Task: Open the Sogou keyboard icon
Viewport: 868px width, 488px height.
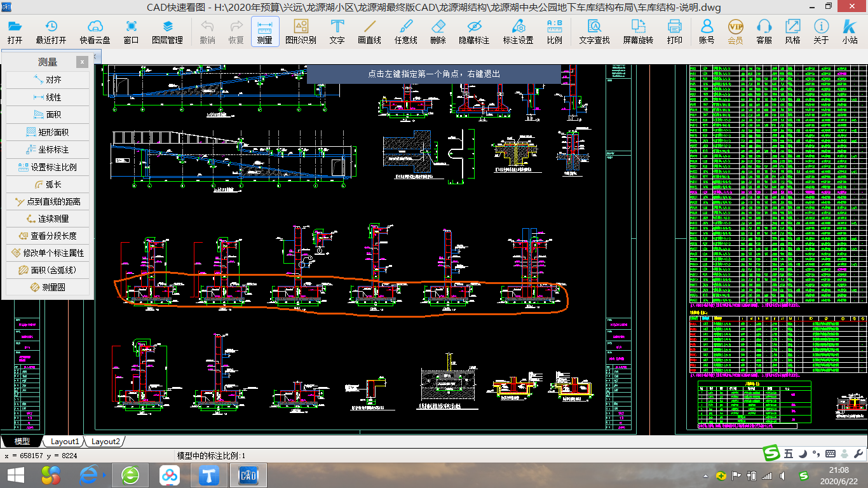Action: [x=830, y=454]
